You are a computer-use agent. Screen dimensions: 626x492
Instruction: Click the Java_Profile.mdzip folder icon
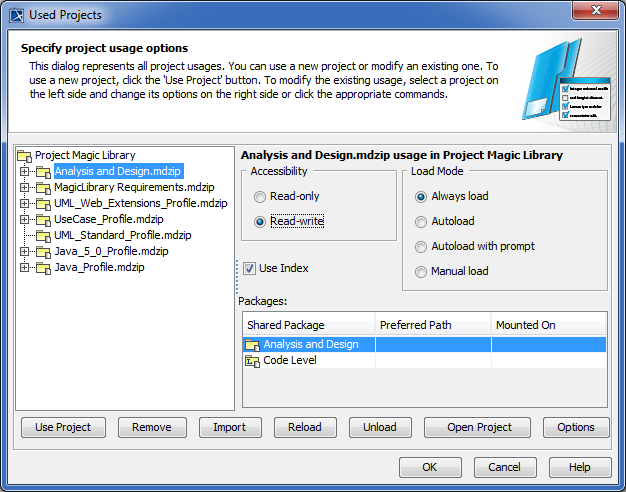(43, 268)
